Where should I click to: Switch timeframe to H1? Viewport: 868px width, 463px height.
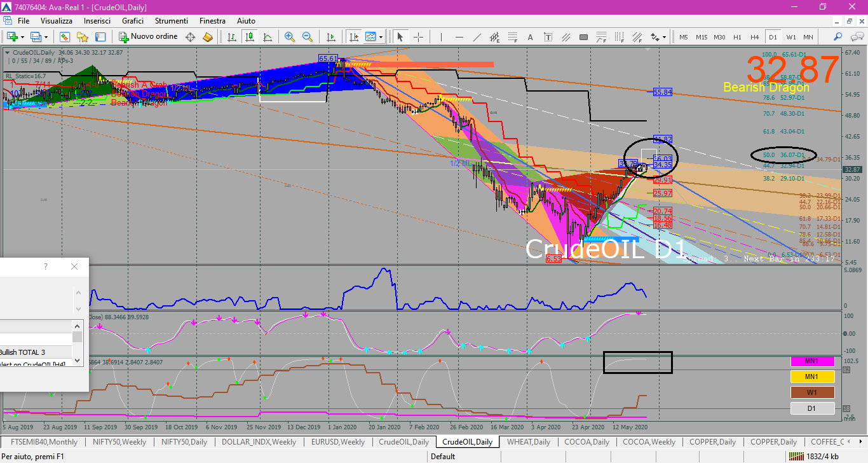[737, 37]
